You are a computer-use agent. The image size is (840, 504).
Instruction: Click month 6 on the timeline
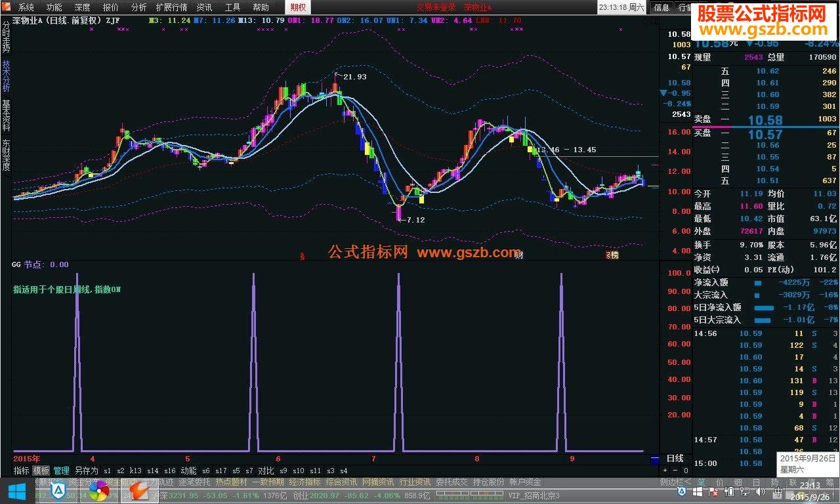[x=278, y=459]
